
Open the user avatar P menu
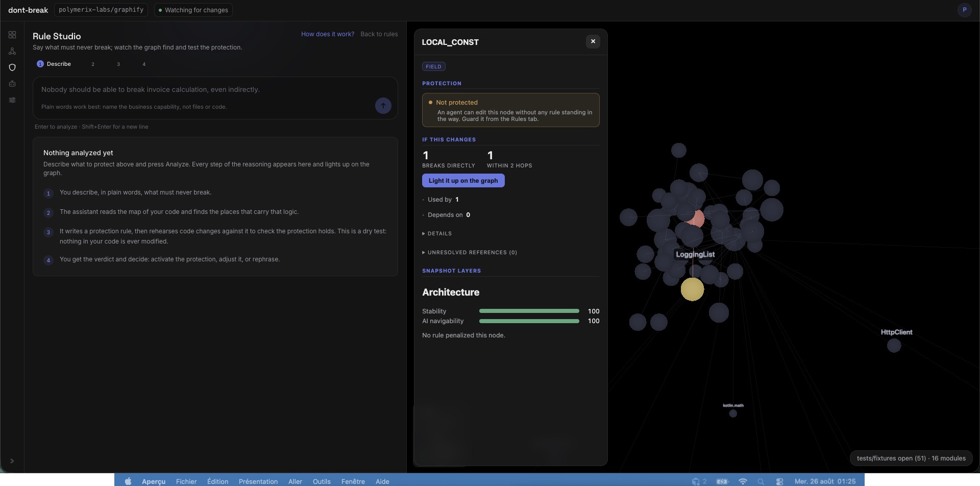(x=965, y=10)
